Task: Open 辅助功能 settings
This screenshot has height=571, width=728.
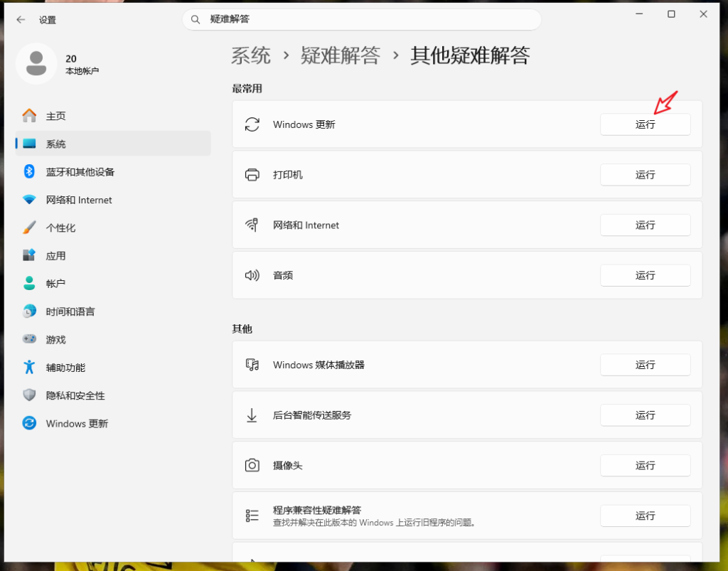Action: [113, 367]
